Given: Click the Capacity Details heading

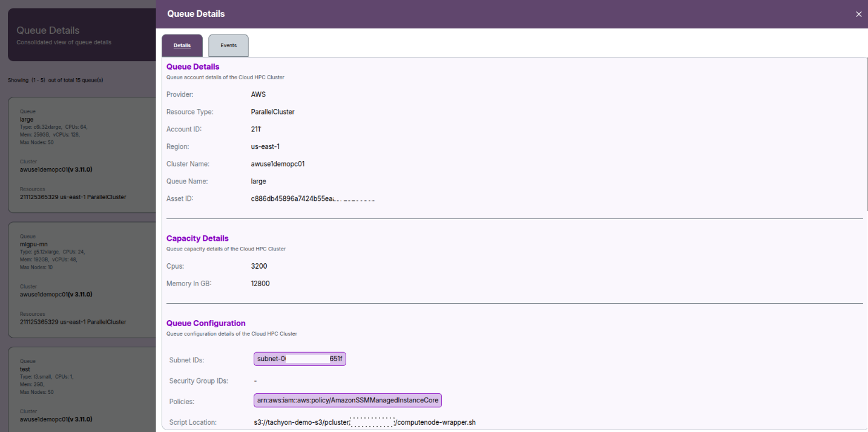Looking at the screenshot, I should click(197, 238).
